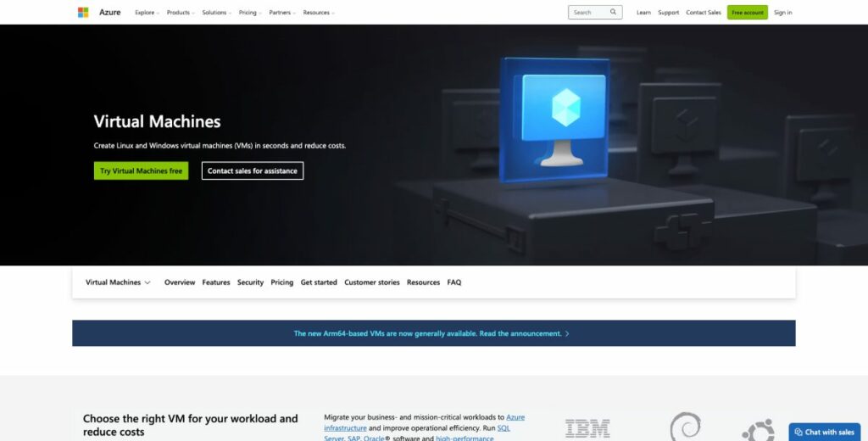Expand the Solutions menu
Image resolution: width=868 pixels, height=441 pixels.
(x=216, y=12)
